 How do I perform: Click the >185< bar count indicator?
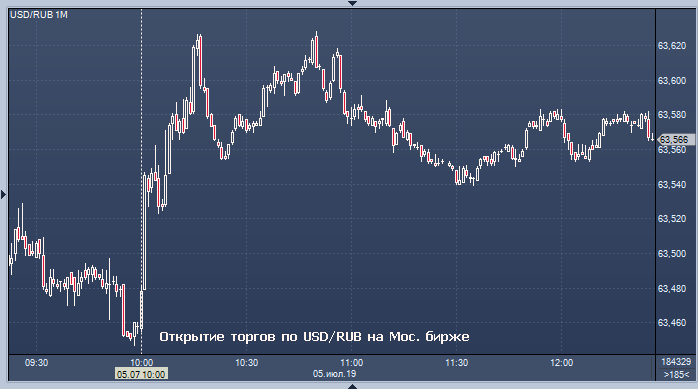tap(676, 374)
